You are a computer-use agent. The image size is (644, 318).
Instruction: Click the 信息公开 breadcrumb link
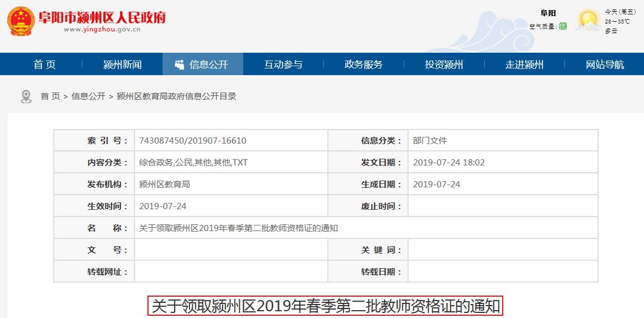(88, 96)
